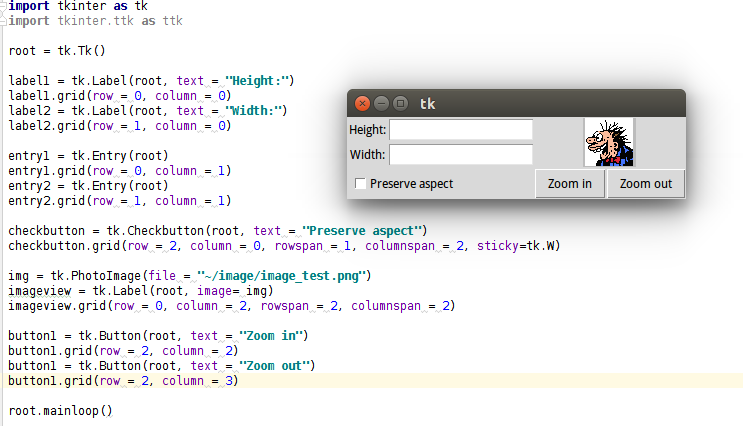This screenshot has width=743, height=426.
Task: Click the Zoom out button
Action: coord(646,183)
